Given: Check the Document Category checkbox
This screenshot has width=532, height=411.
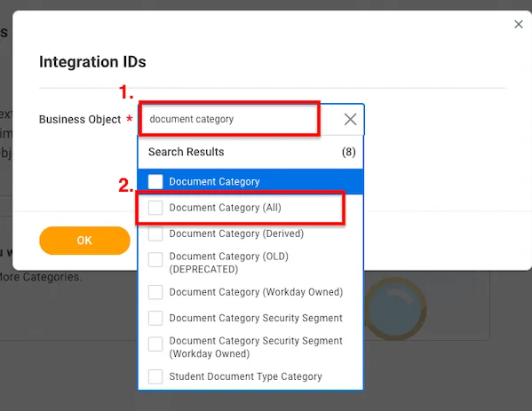Looking at the screenshot, I should coord(155,181).
